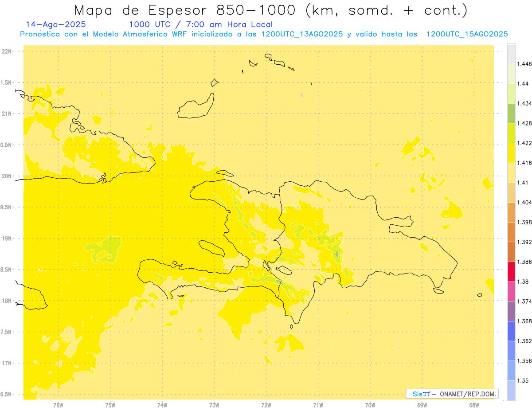
Task: Click the latitude label "9.5N"
Action: 6,207
